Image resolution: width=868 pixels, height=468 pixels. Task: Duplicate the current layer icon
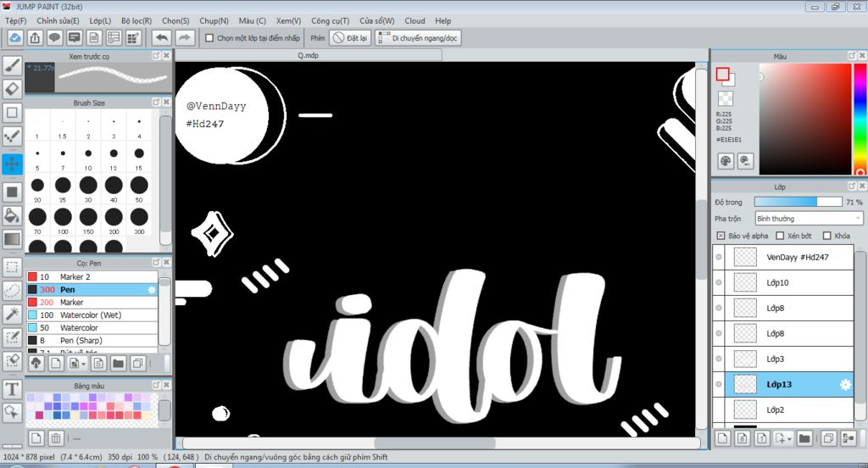pos(828,438)
